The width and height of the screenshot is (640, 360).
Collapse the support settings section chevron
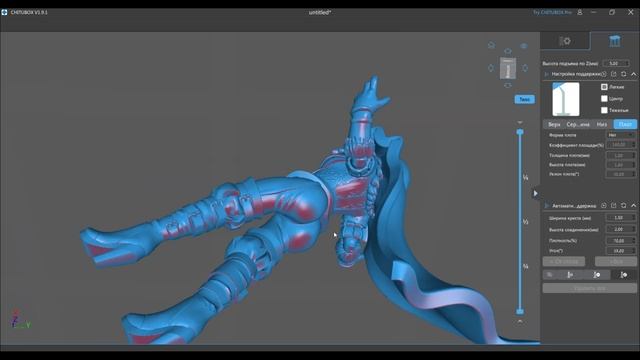633,74
